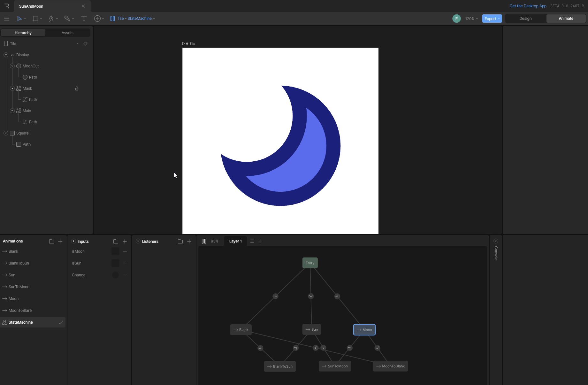
Task: Click the 93% zoom value
Action: tap(215, 241)
